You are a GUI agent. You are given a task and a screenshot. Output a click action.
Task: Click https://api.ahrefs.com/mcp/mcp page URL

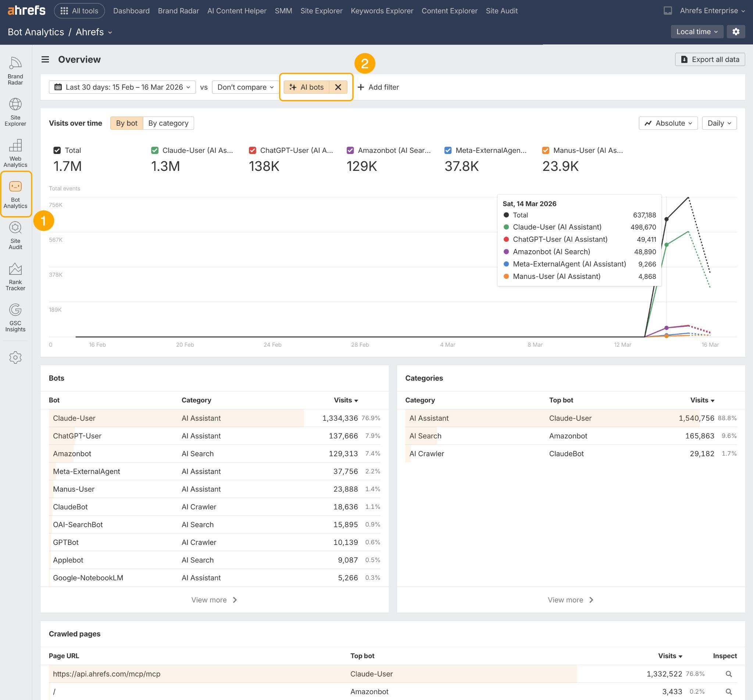106,674
